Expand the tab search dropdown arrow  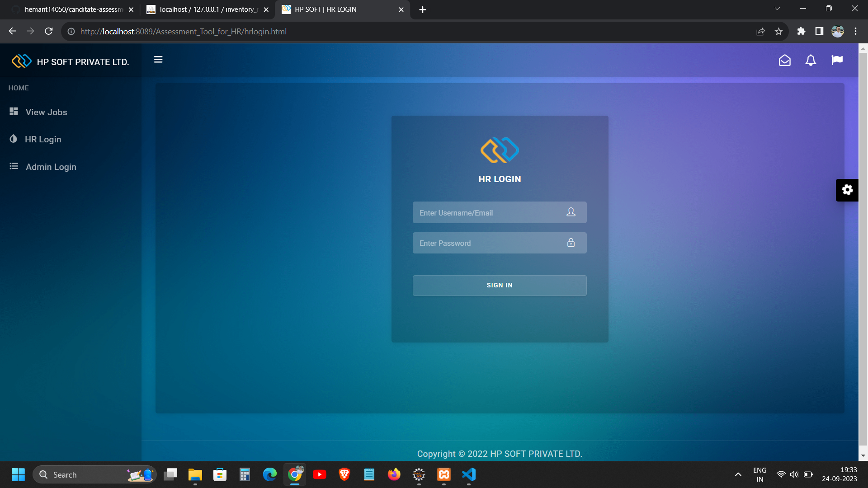[777, 9]
